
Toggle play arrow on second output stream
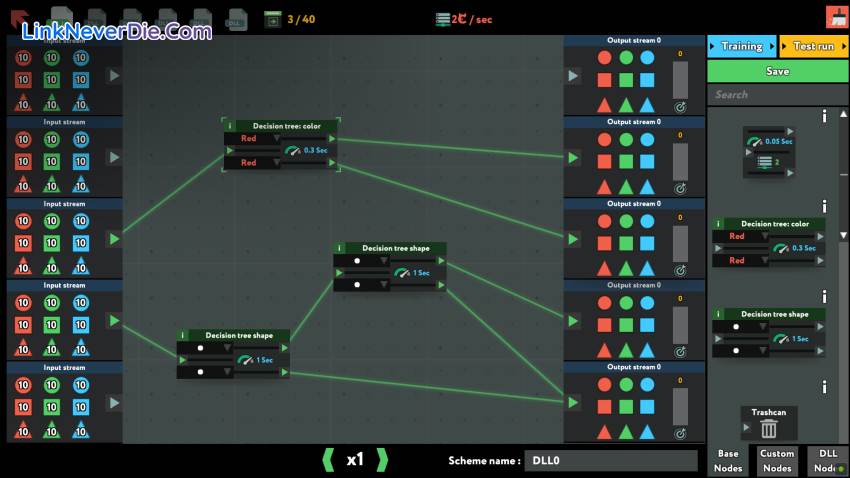pos(573,157)
